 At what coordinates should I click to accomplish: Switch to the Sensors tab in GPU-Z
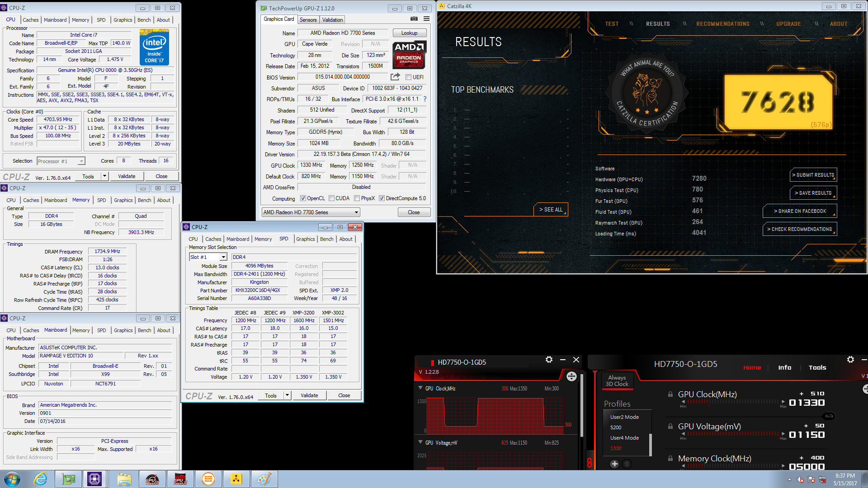tap(308, 20)
